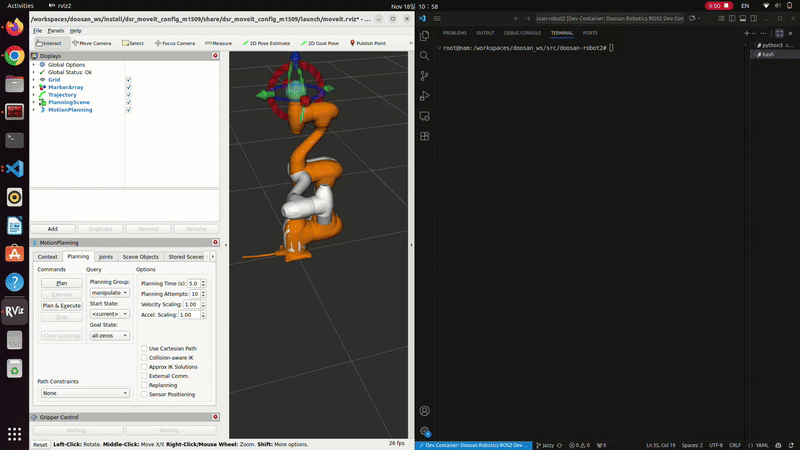Pick the Measure tool in toolbar
This screenshot has height=450, width=800.
pos(217,43)
